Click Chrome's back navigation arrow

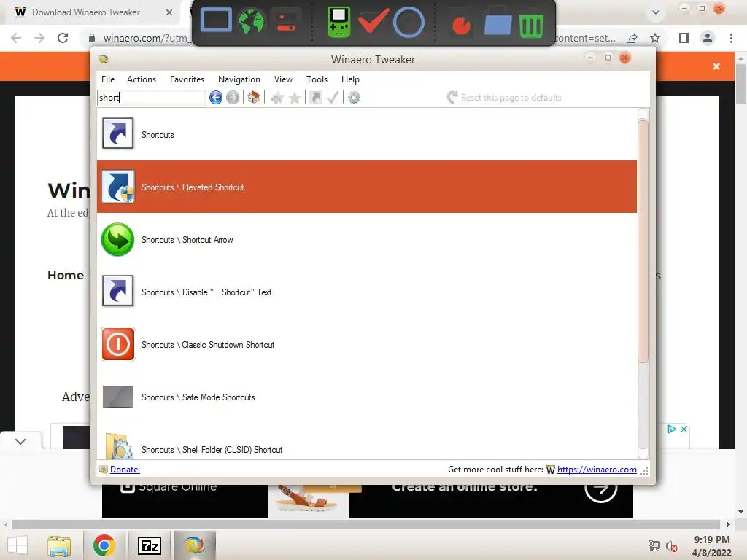16,38
